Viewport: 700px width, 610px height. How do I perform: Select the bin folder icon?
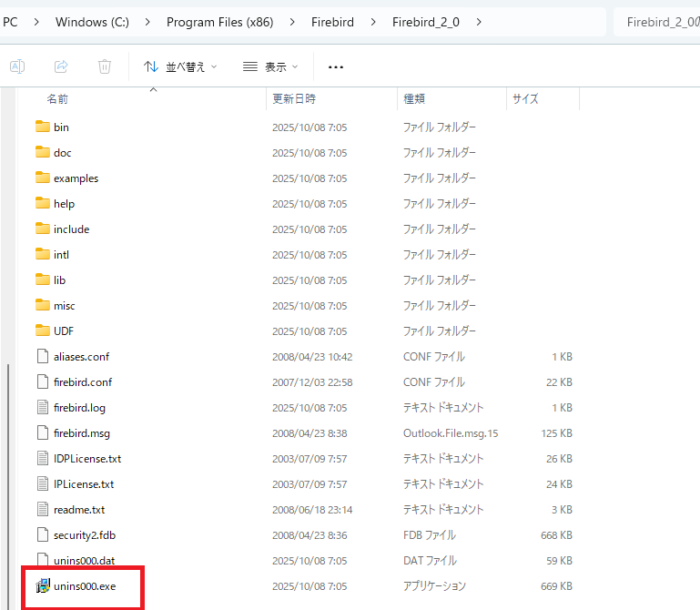(x=42, y=127)
